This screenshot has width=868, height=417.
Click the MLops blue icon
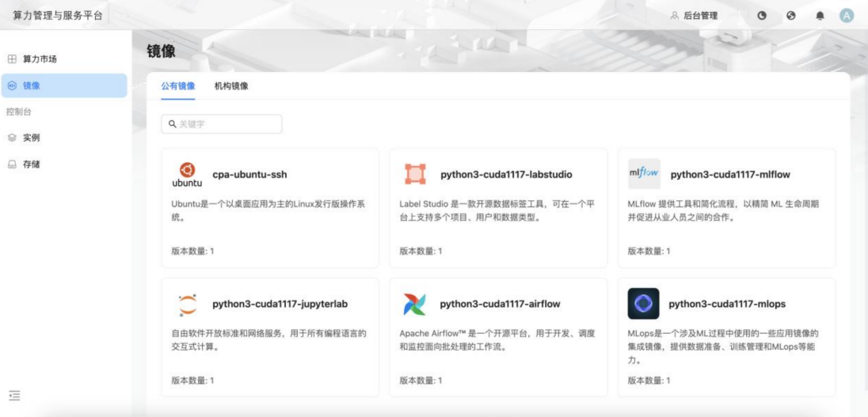coord(643,304)
